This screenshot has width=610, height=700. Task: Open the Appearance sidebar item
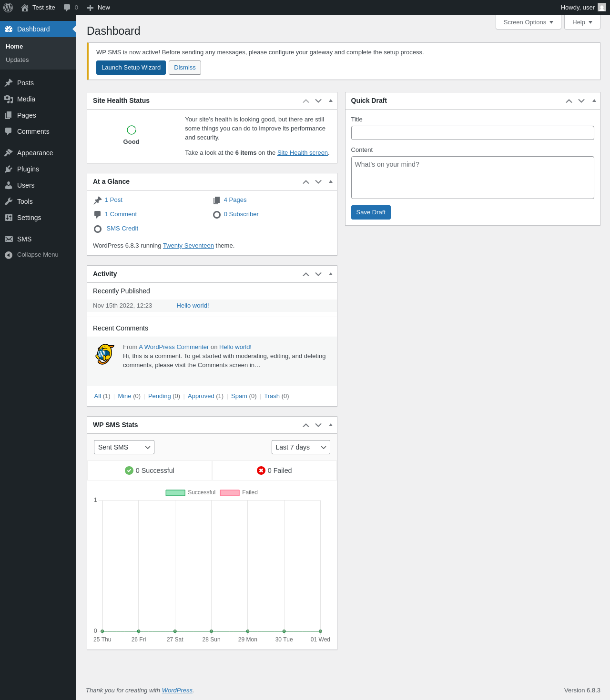tap(35, 153)
